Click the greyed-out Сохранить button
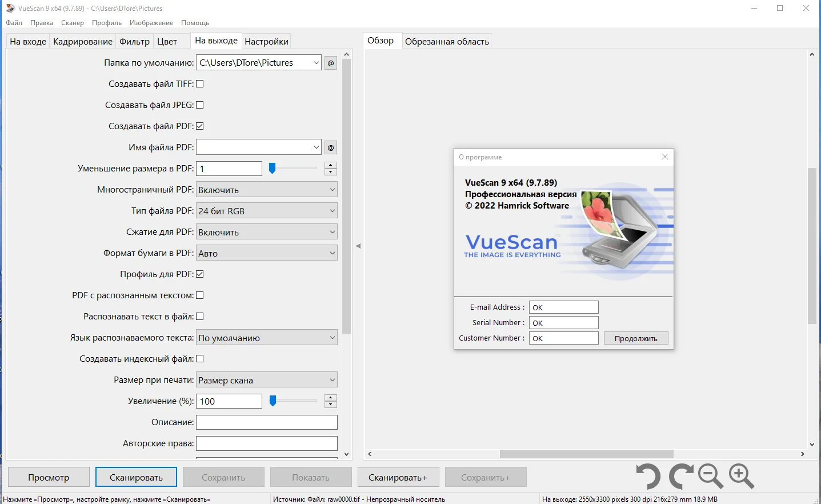Screen dimensions: 821x504 pyautogui.click(x=223, y=477)
